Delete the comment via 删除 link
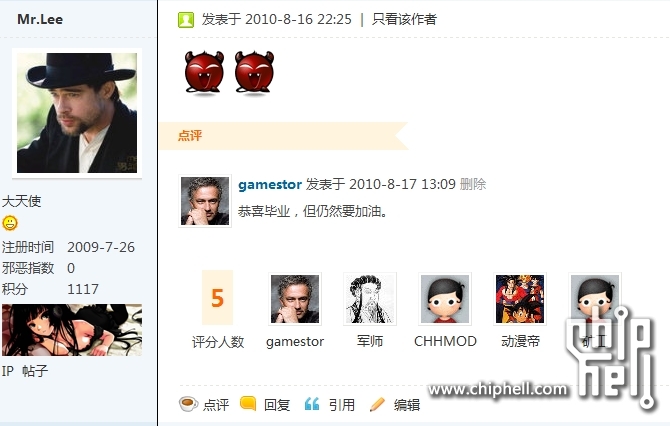Viewport: 670px width, 426px height. (x=473, y=184)
